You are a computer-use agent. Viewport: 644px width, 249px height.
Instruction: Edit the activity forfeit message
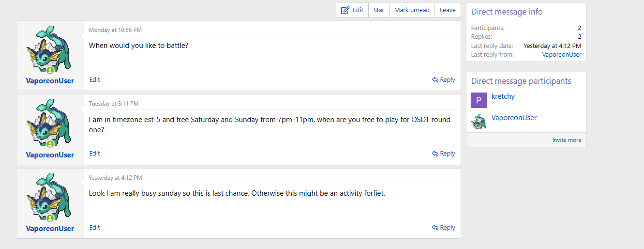click(95, 228)
